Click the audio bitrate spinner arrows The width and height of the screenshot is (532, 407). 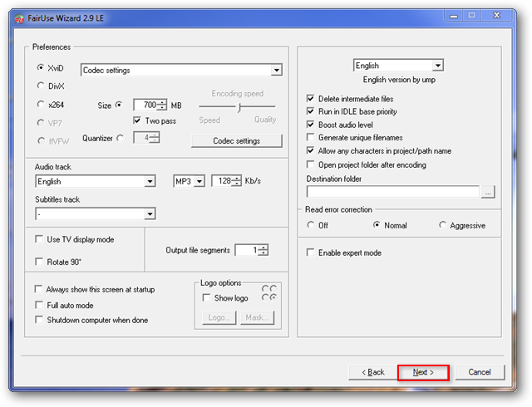click(x=238, y=181)
